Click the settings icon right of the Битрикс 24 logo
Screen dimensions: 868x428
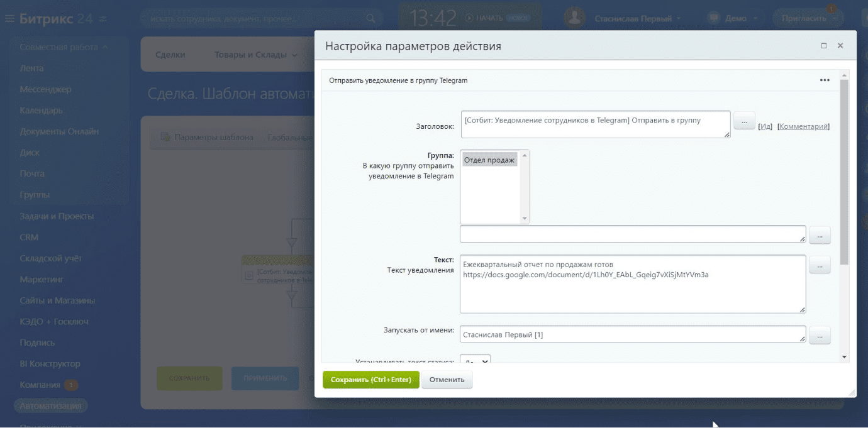[103, 19]
